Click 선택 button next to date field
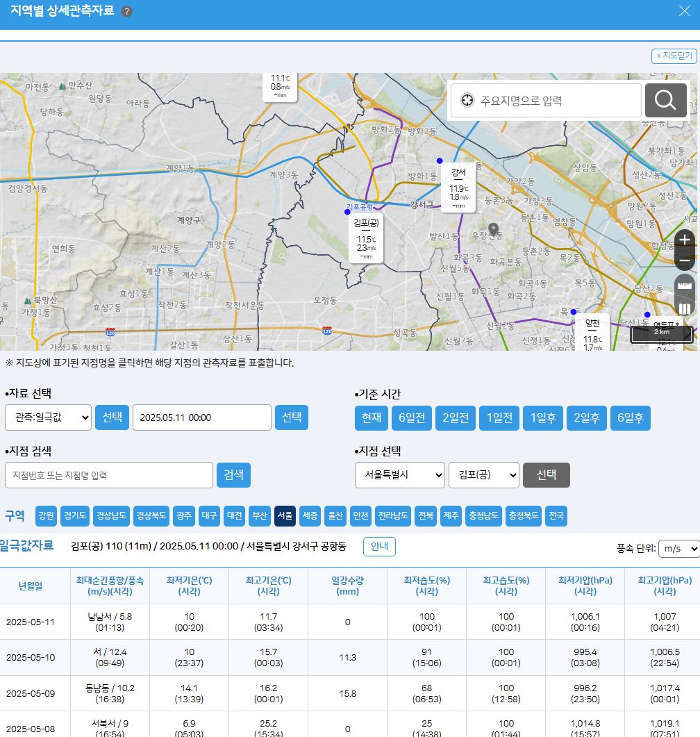The height and width of the screenshot is (737, 700). click(x=292, y=417)
